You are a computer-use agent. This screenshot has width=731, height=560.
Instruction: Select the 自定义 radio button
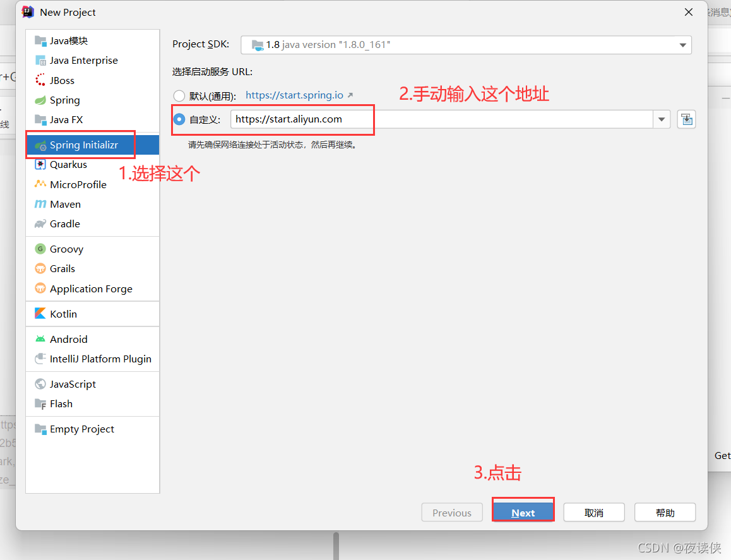(x=179, y=120)
